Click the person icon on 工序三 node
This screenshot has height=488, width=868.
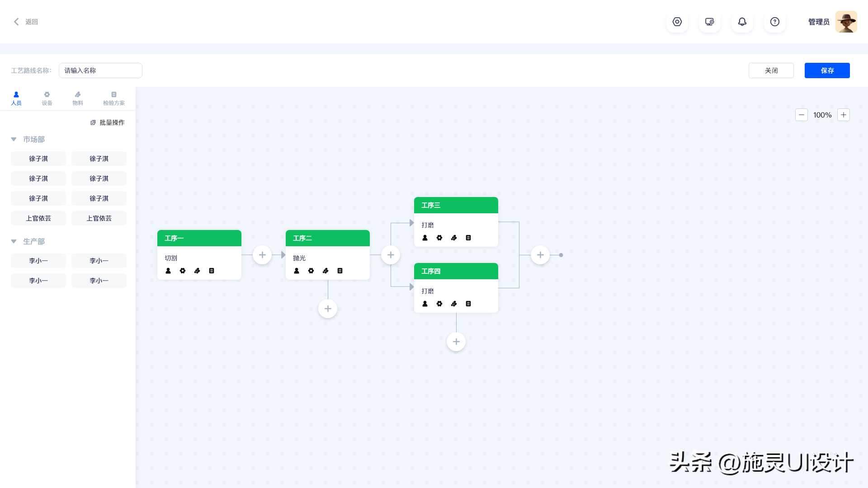pos(425,238)
